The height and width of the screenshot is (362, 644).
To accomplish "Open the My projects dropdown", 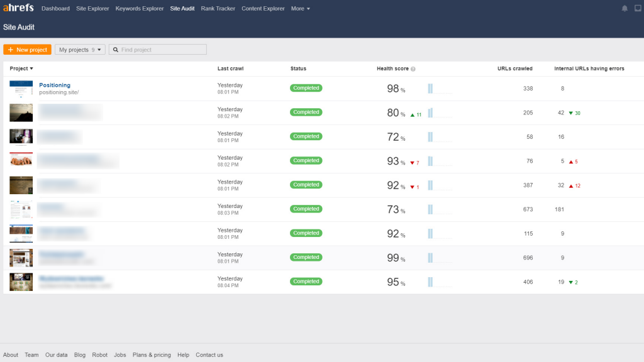I will point(79,49).
